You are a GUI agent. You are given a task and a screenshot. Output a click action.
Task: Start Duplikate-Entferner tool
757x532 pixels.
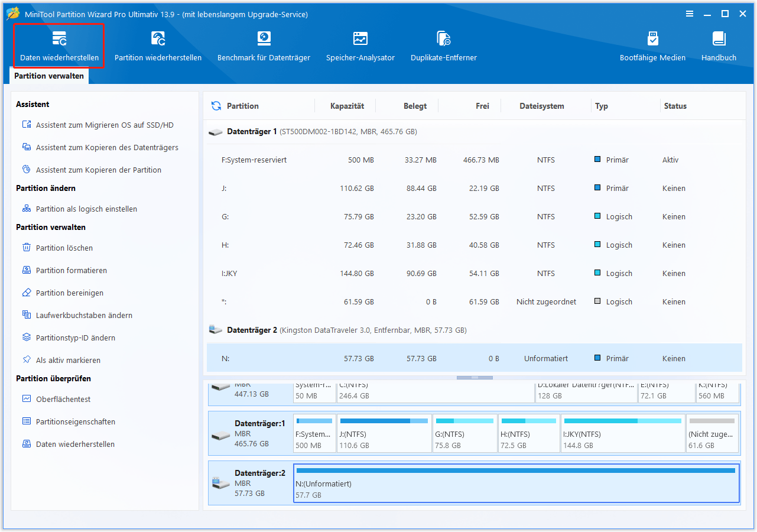click(x=444, y=46)
